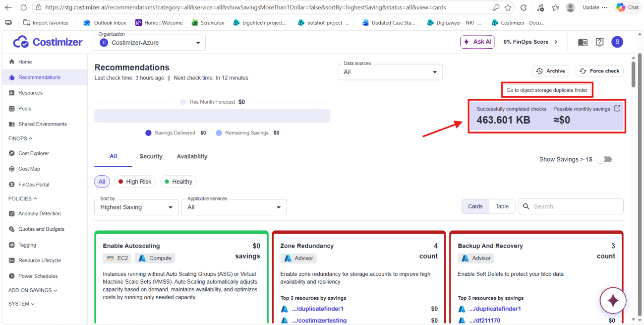Click the savings forecast progress bar
The height and width of the screenshot is (325, 644).
[x=212, y=116]
